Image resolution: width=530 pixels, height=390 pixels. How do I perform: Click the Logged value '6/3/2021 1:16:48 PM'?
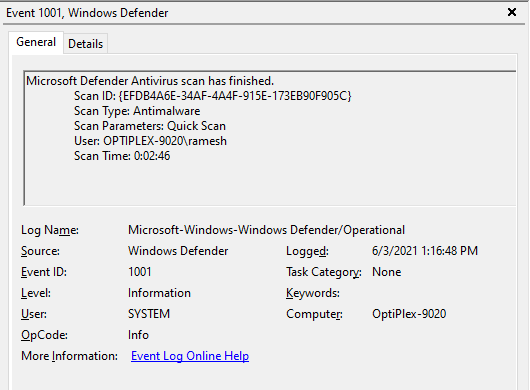425,251
